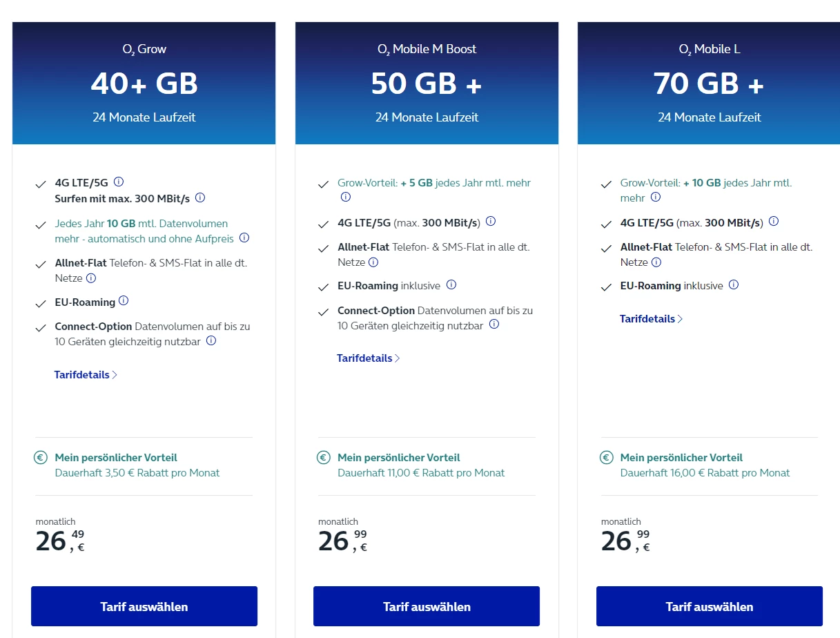Image resolution: width=840 pixels, height=638 pixels.
Task: Click info icon for 4G LTE/5G in O2 Mobile L
Action: pos(774,222)
